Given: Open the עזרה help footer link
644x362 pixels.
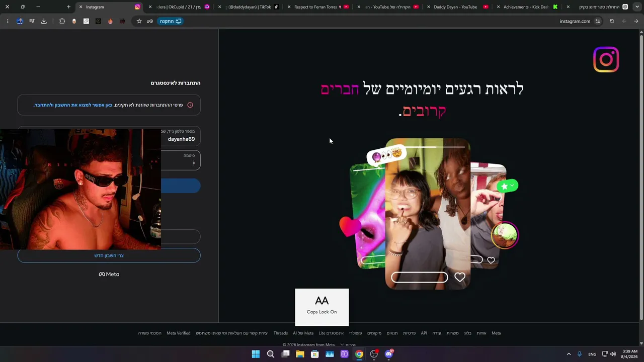Looking at the screenshot, I should coord(437,333).
